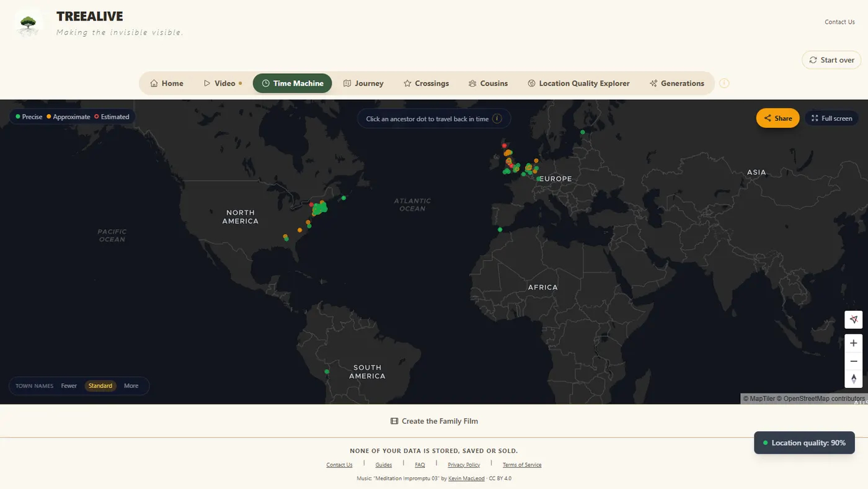The width and height of the screenshot is (868, 489).
Task: Click the map zoom out minus button
Action: [x=854, y=361]
